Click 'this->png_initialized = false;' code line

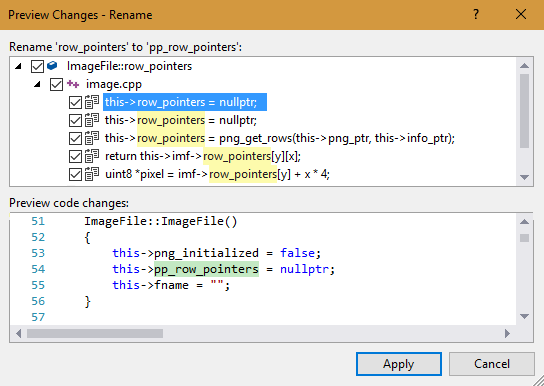click(x=217, y=253)
